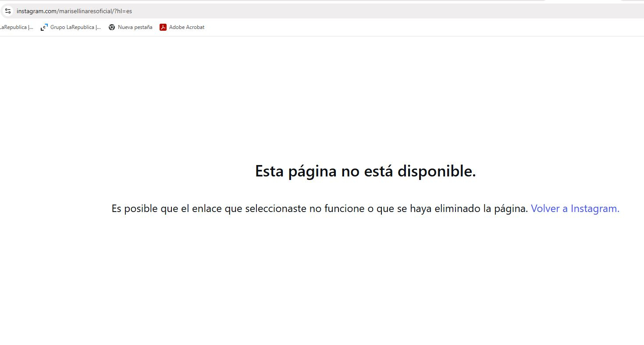Click the Es posible que el enlace text
The width and height of the screenshot is (644, 345).
coord(167,208)
